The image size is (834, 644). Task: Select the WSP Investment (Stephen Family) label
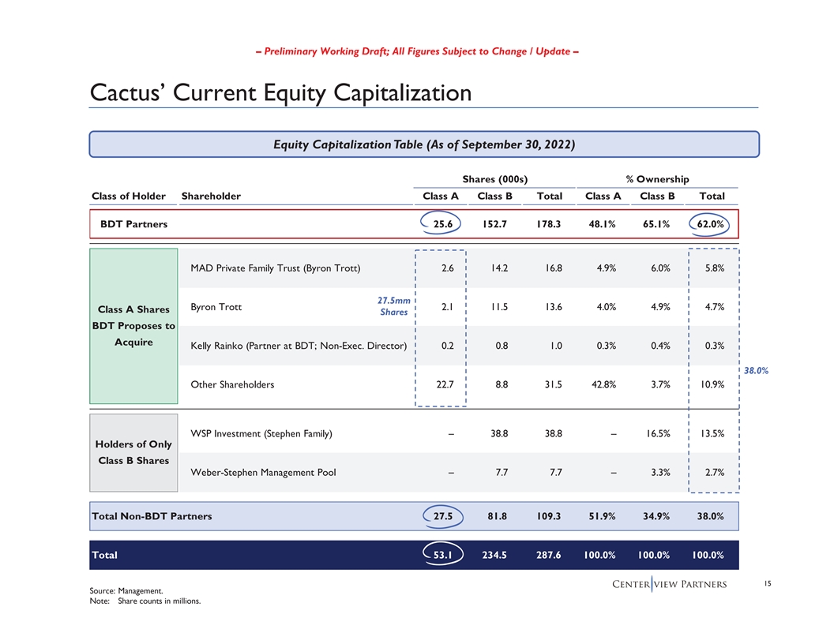coord(261,433)
